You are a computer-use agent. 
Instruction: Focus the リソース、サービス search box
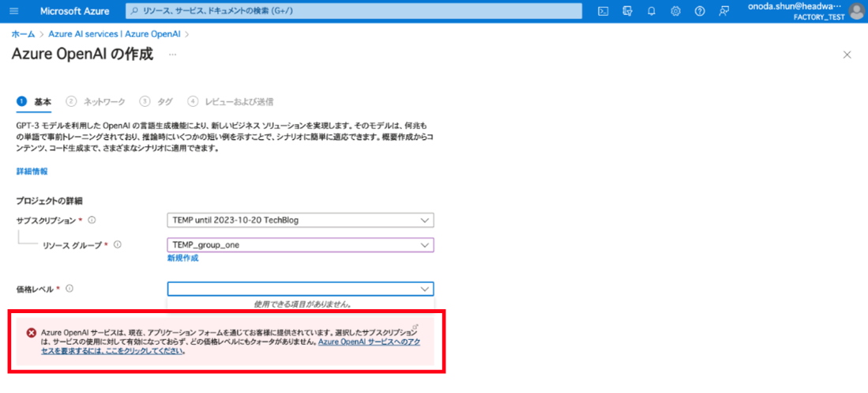click(x=355, y=11)
